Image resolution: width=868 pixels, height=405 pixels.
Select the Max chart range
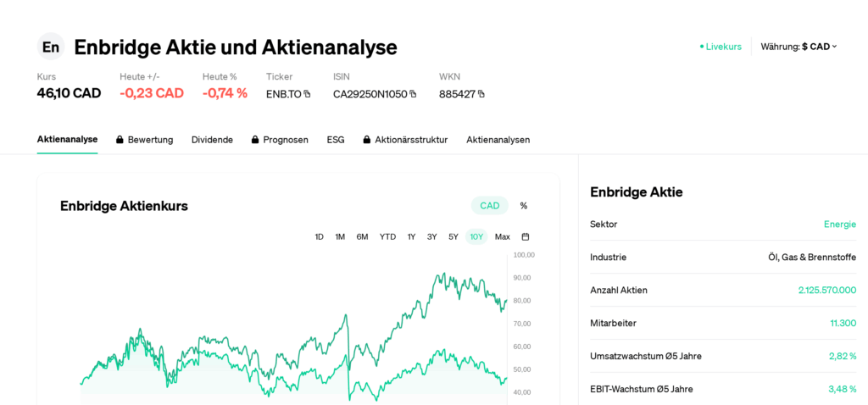click(x=503, y=236)
